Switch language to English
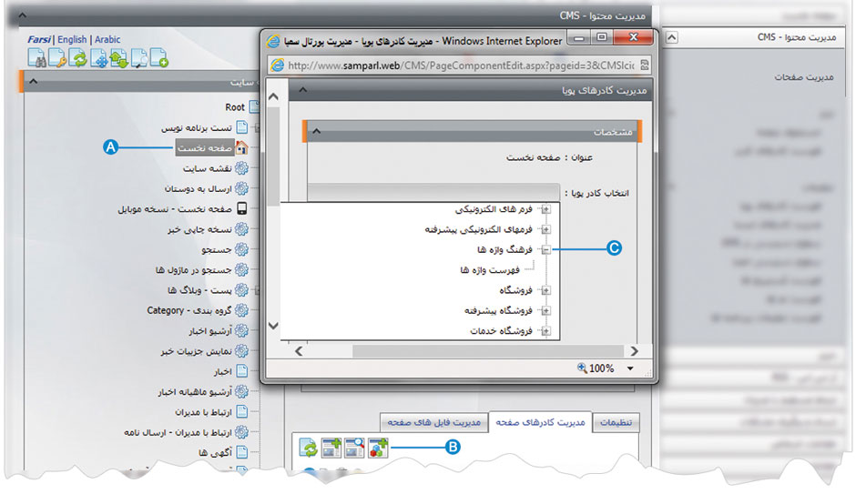Image resolution: width=856 pixels, height=504 pixels. 72,40
